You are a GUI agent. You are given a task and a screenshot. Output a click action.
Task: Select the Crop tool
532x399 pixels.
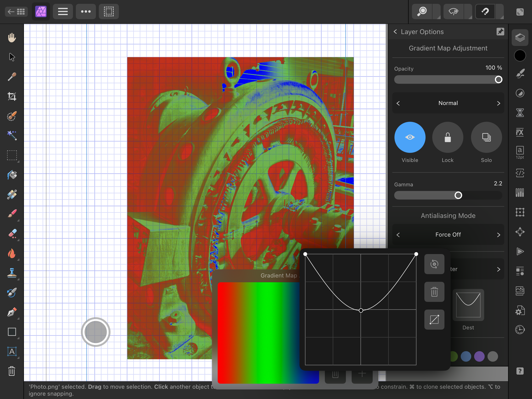[12, 96]
